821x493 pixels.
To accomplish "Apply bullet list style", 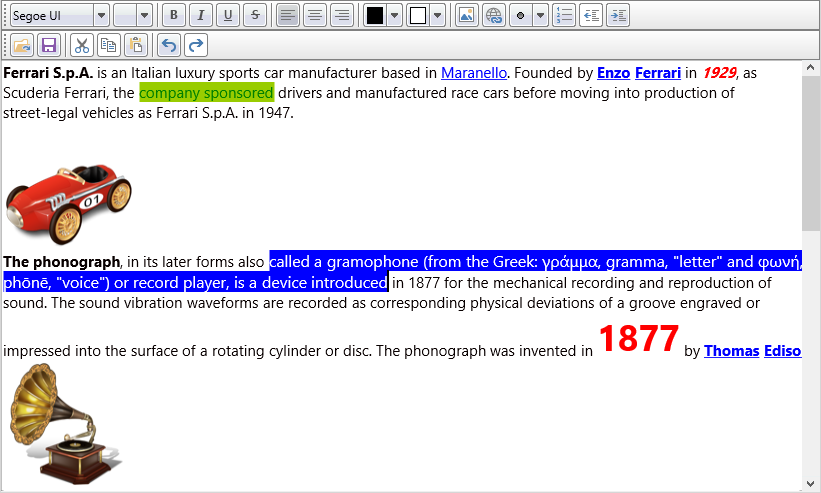I will (x=520, y=15).
